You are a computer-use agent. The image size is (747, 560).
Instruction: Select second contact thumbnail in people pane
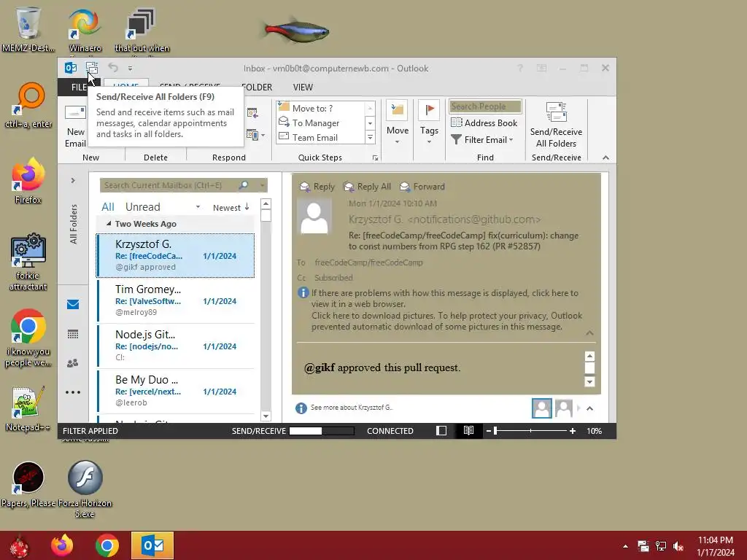[564, 408]
